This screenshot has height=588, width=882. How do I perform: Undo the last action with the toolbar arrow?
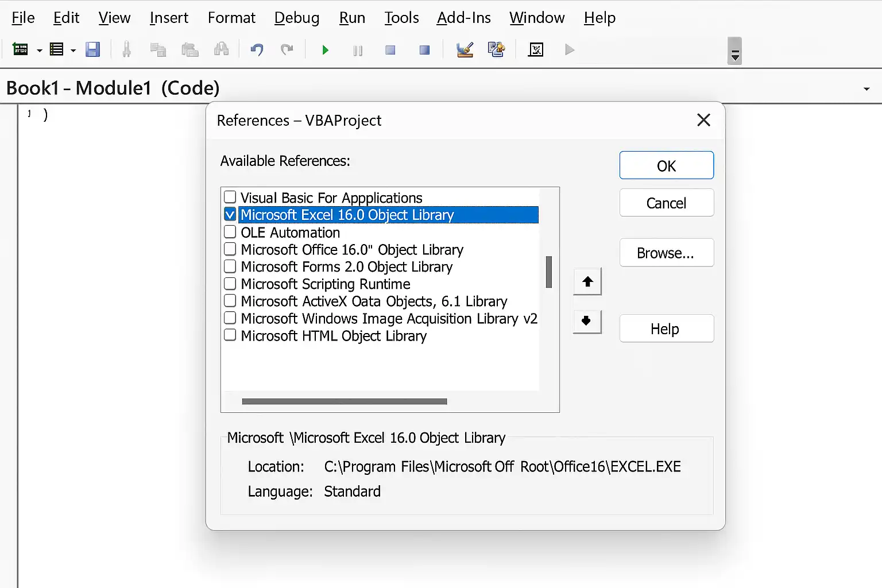point(257,50)
